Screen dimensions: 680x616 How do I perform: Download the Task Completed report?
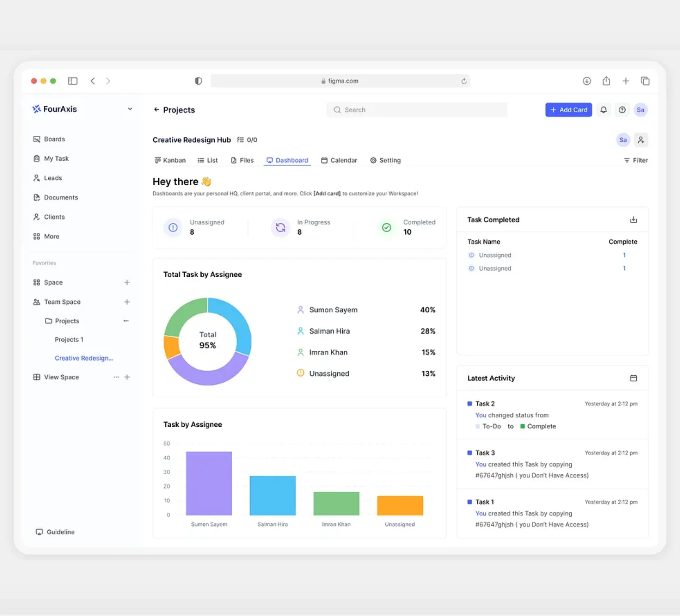click(633, 219)
